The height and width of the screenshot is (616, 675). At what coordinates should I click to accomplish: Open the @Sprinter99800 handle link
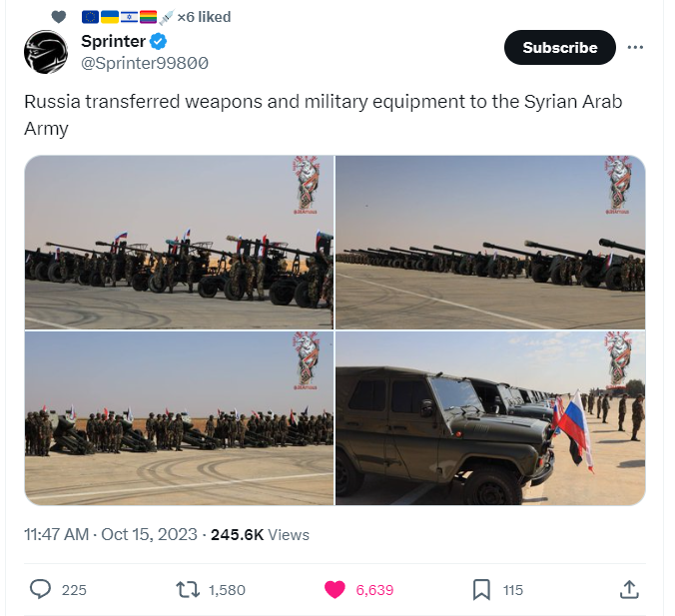click(145, 63)
